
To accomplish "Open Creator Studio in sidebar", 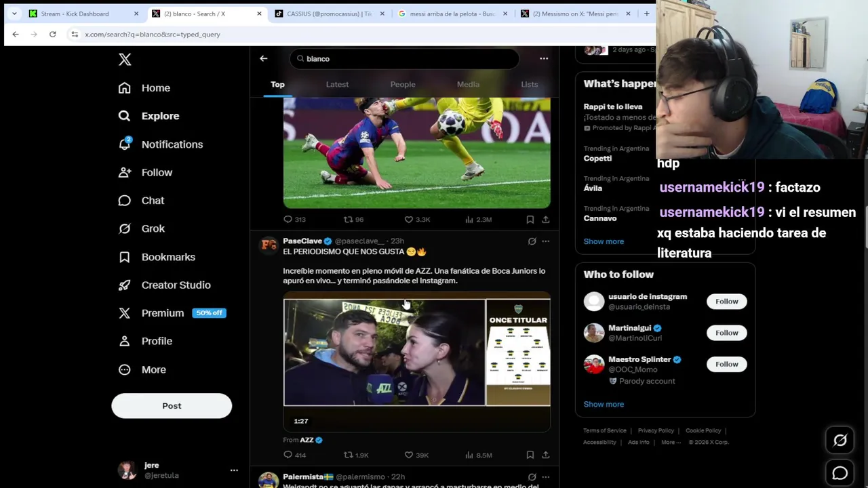I will 165,285.
